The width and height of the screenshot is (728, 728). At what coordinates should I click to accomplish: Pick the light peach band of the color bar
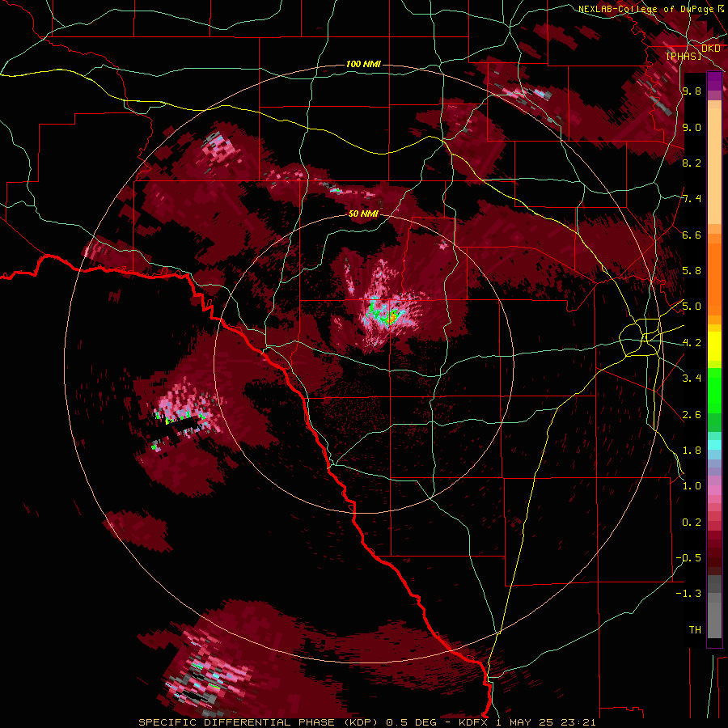tap(714, 167)
